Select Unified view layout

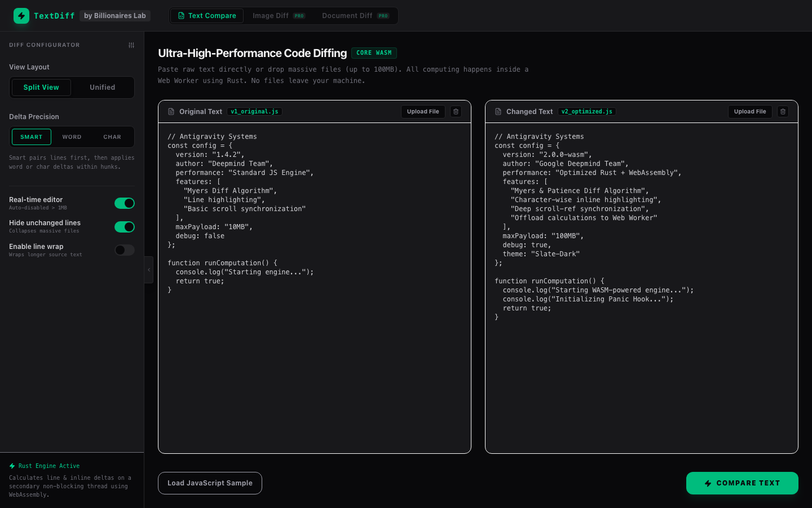point(103,87)
